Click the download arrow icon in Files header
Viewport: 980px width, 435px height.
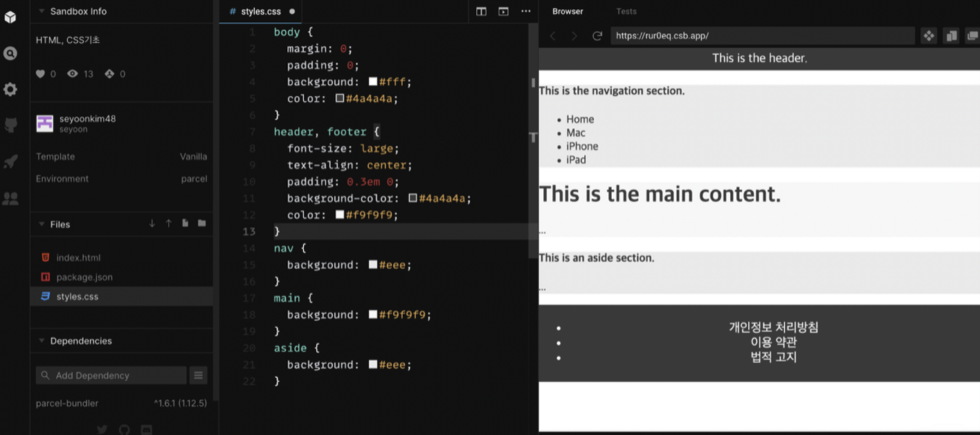[152, 224]
